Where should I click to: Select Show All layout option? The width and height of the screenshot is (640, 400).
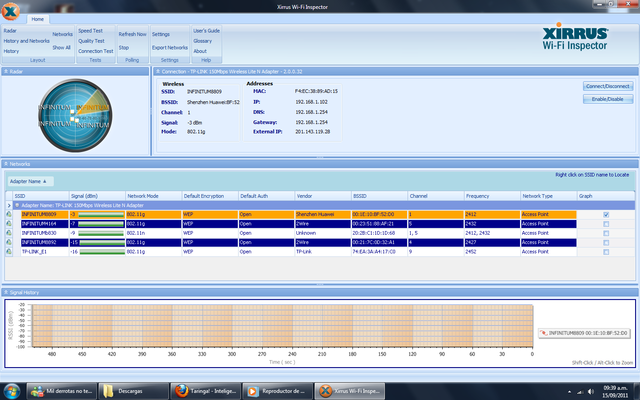pos(62,47)
